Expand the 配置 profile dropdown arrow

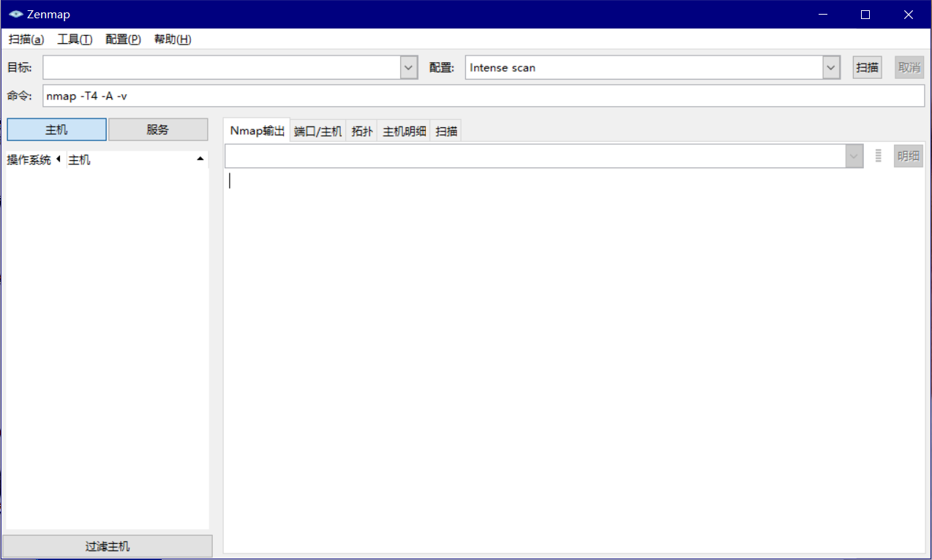pyautogui.click(x=831, y=67)
